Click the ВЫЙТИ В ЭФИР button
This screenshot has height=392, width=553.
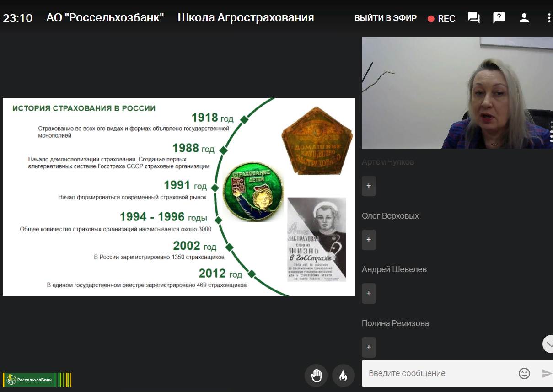point(386,18)
